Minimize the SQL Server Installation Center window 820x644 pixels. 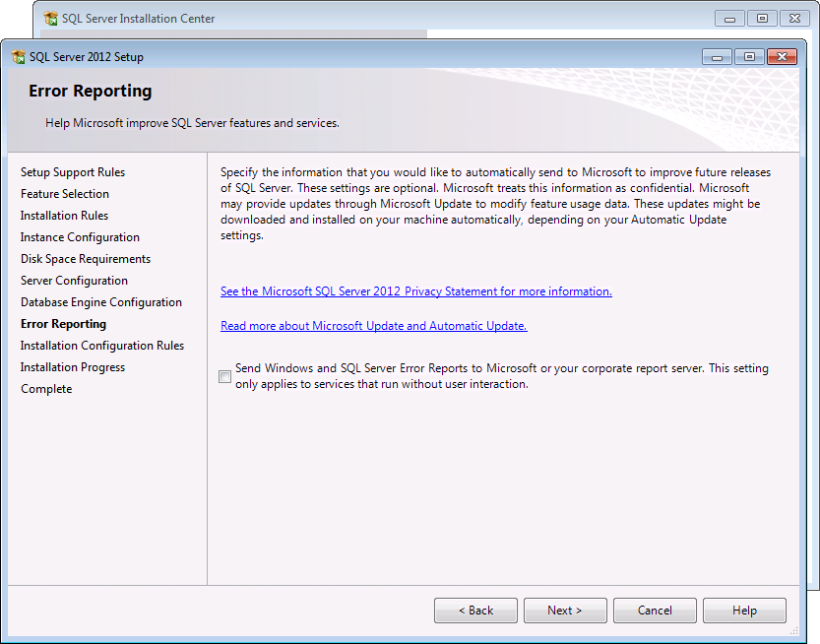point(730,19)
